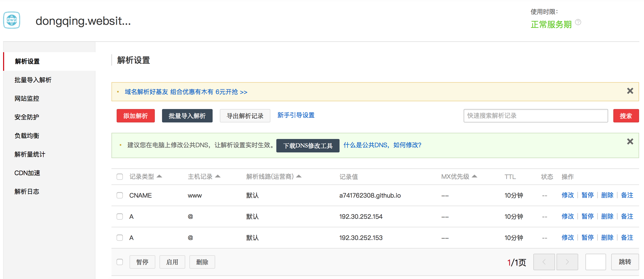Go to previous page arrow
The image size is (644, 279).
544,262
